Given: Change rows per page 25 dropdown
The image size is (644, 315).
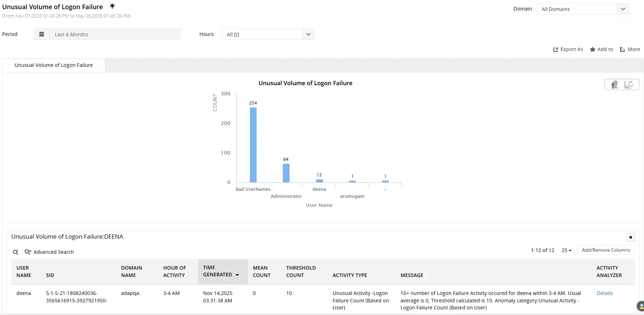Looking at the screenshot, I should 566,250.
